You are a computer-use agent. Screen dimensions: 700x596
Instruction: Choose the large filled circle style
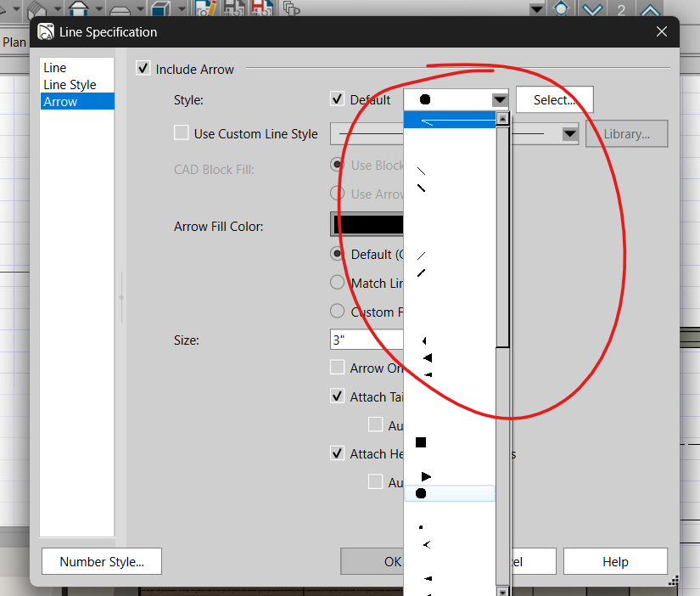tap(450, 493)
